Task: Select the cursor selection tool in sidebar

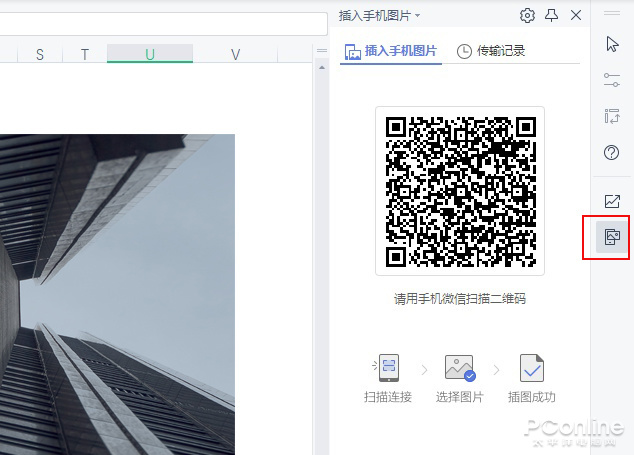Action: point(612,44)
